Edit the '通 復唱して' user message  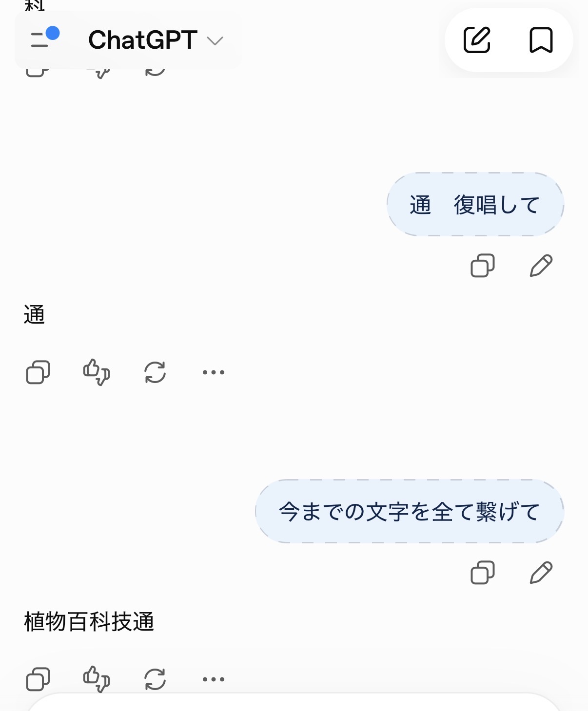point(541,266)
